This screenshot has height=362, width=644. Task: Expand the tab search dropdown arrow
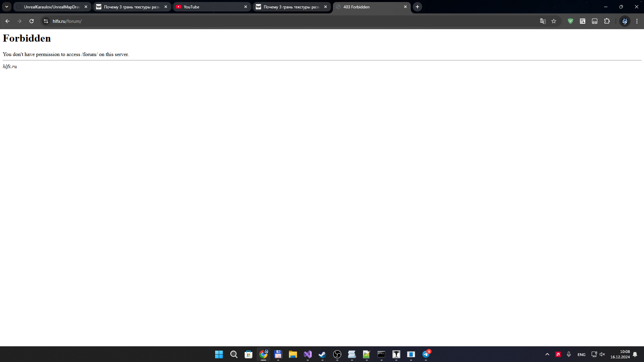point(7,7)
